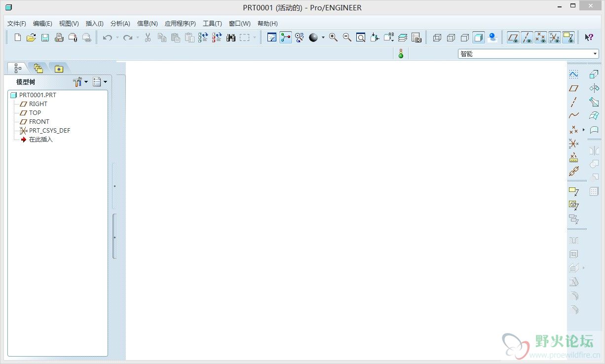This screenshot has width=605, height=364.
Task: Select the extrude tool icon
Action: pos(594,74)
